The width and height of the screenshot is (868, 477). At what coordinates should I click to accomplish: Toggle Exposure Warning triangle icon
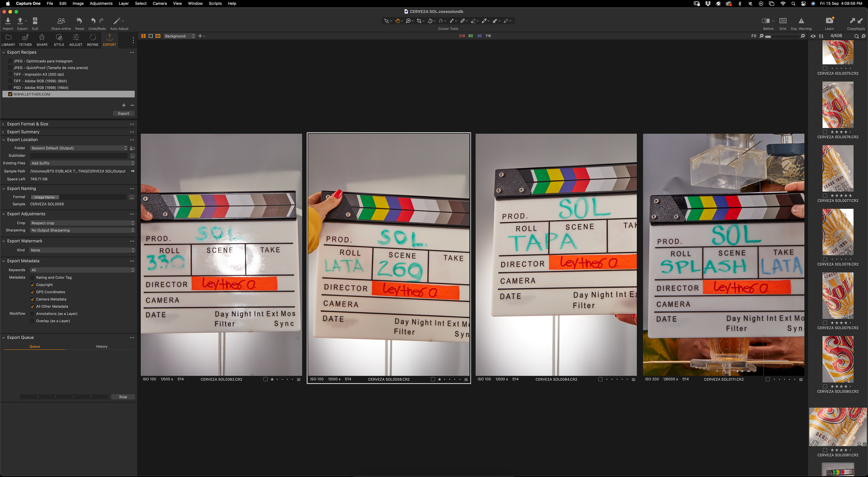pos(801,21)
